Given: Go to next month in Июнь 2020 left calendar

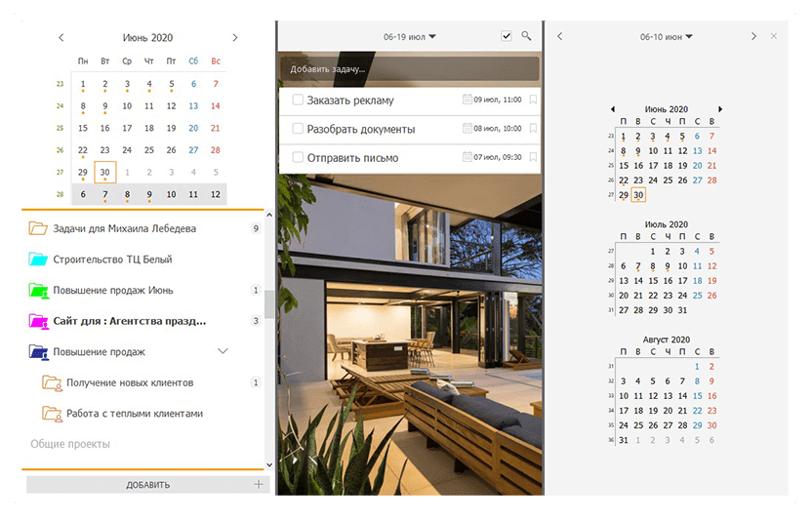Looking at the screenshot, I should point(235,37).
